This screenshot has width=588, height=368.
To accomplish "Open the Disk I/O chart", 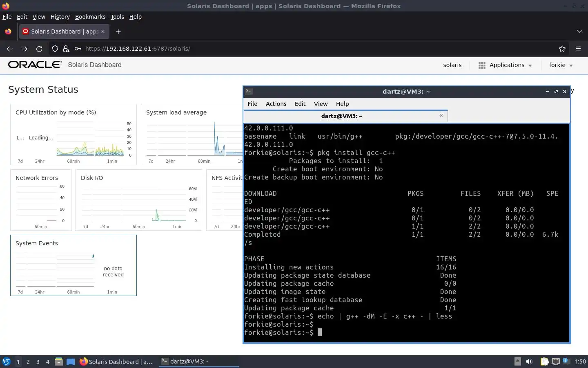I will pyautogui.click(x=139, y=200).
